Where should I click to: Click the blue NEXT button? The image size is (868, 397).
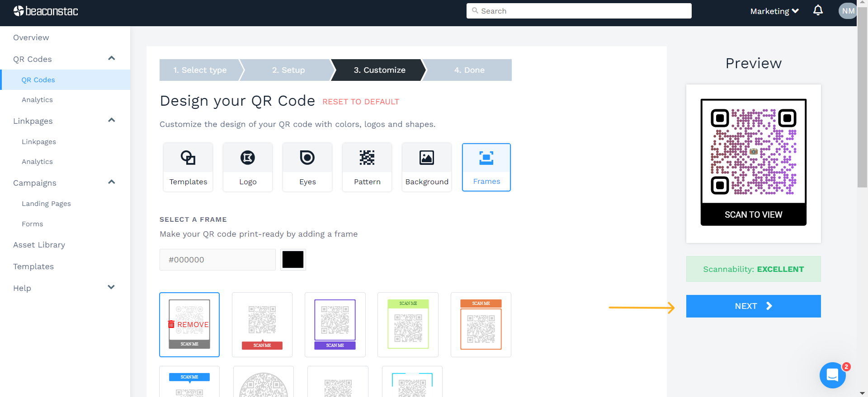pyautogui.click(x=753, y=306)
